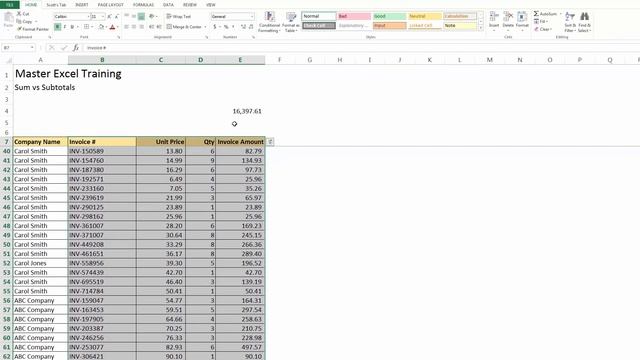Switch to the DATA tab
The width and height of the screenshot is (640, 360).
pyautogui.click(x=168, y=4)
